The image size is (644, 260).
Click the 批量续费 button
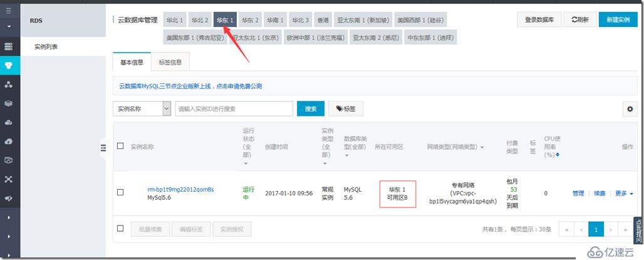tap(150, 229)
